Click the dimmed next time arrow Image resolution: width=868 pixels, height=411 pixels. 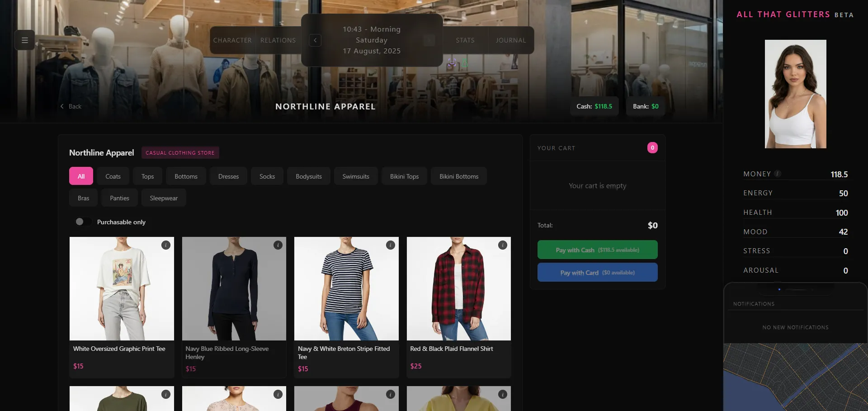(429, 40)
